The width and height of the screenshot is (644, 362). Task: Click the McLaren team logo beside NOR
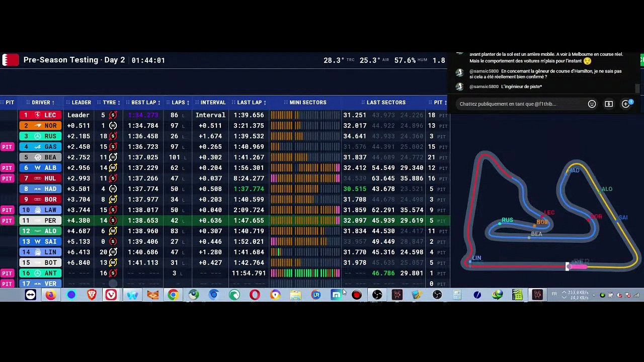coord(38,126)
